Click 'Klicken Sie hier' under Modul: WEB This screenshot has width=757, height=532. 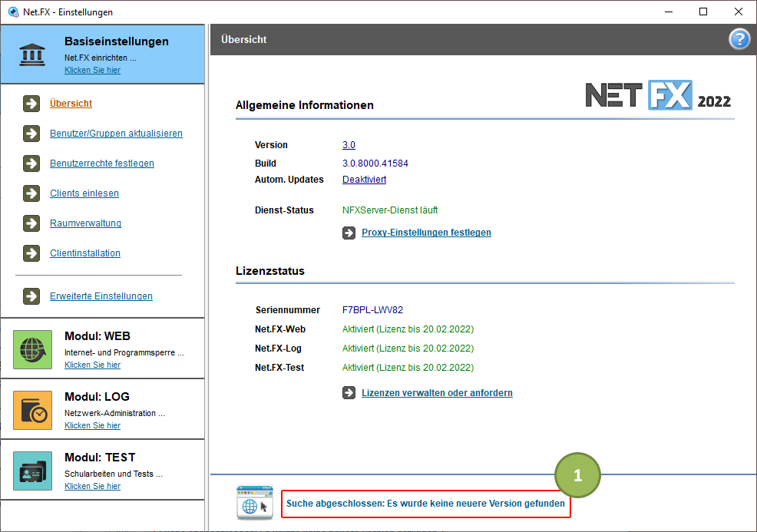tap(93, 365)
